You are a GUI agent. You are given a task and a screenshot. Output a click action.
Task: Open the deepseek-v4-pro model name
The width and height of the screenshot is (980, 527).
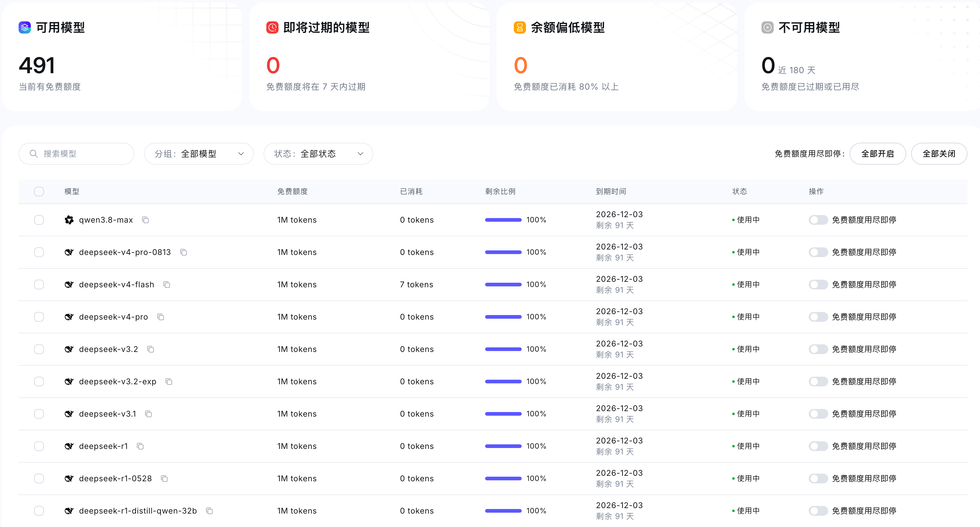point(113,317)
